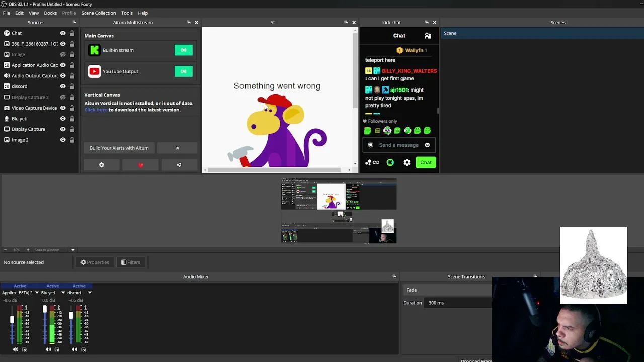The image size is (644, 362).
Task: Open Build Your Alerts with Aitum
Action: [119, 148]
